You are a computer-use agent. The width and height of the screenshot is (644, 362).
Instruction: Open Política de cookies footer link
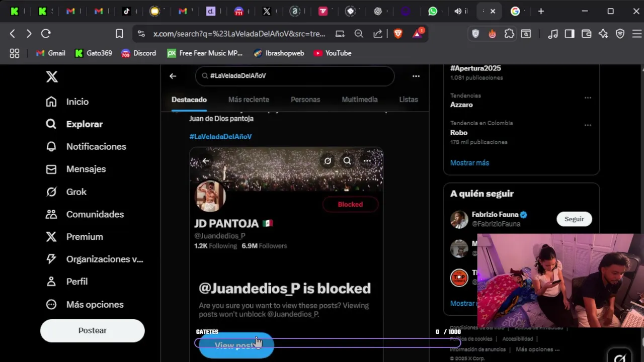471,339
